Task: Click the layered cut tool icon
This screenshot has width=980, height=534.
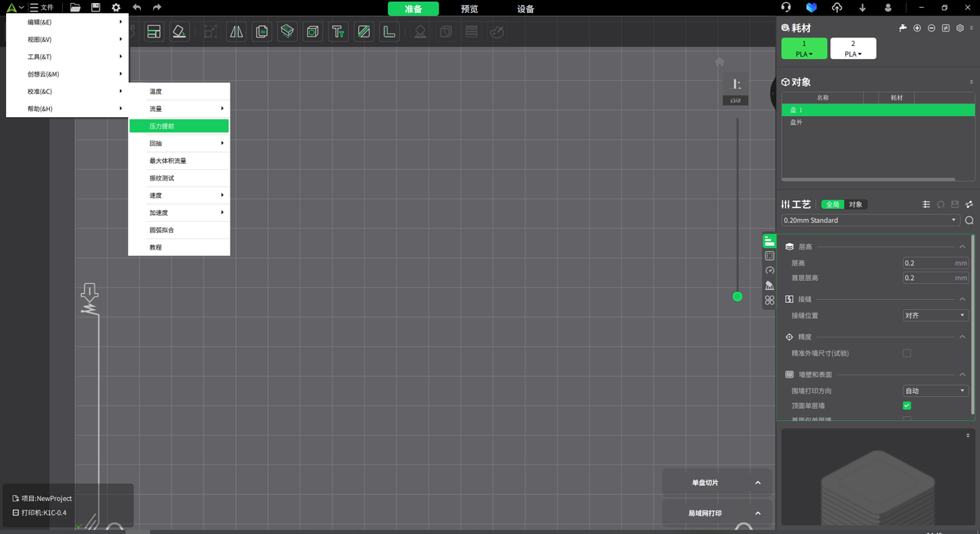Action: (x=287, y=32)
